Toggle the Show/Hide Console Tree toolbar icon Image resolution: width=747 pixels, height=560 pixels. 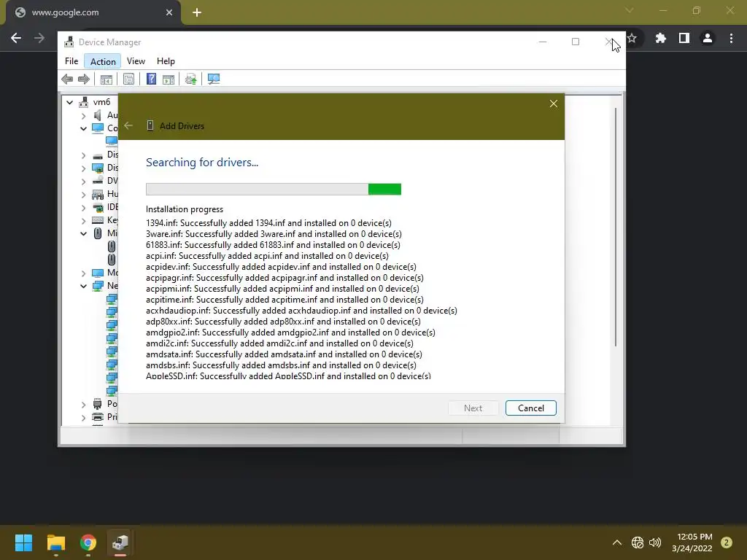point(106,79)
